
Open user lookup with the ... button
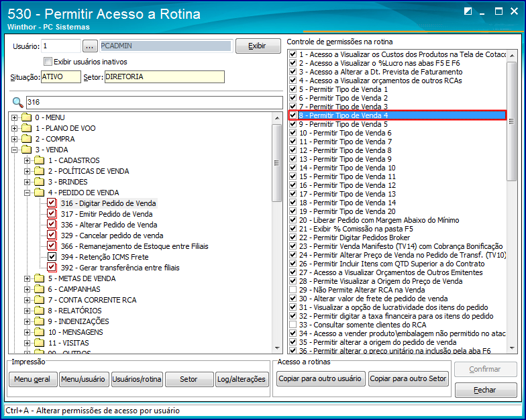[x=90, y=46]
